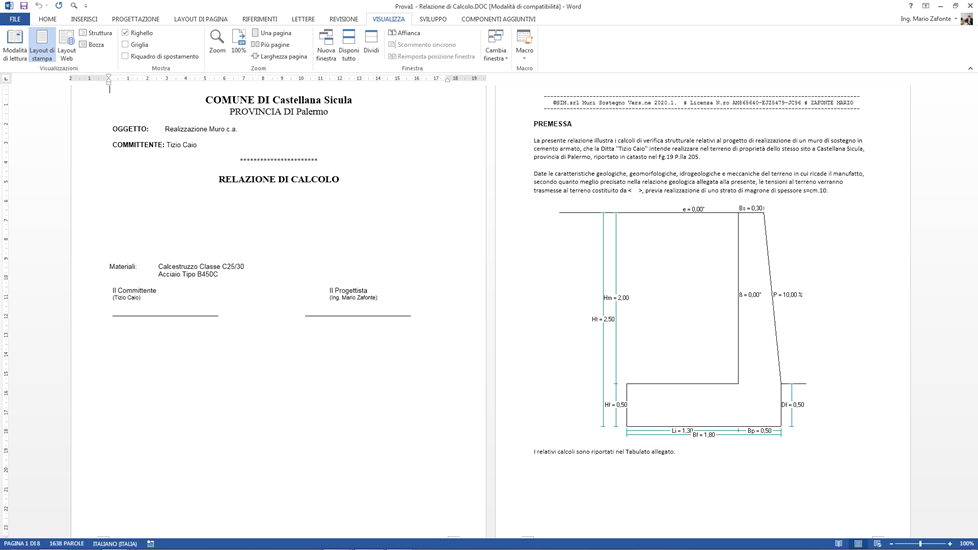Image resolution: width=978 pixels, height=550 pixels.
Task: Open the REVISIONE tab
Action: (x=344, y=19)
